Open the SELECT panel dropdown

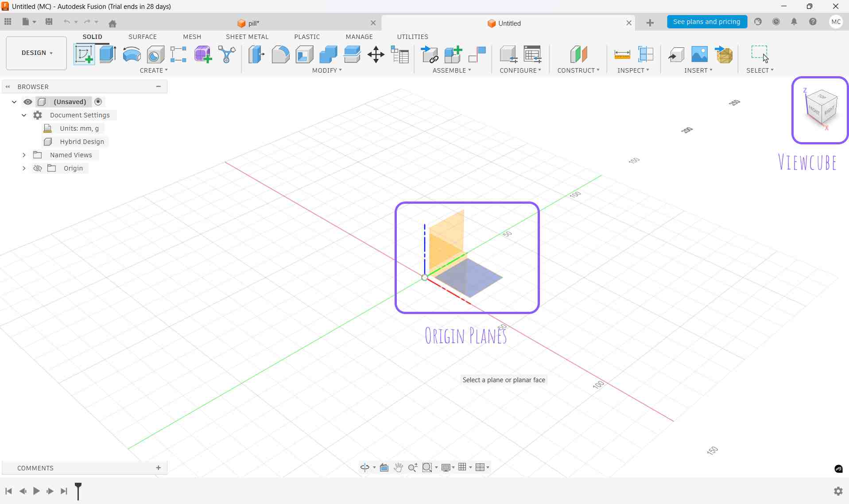click(x=760, y=70)
